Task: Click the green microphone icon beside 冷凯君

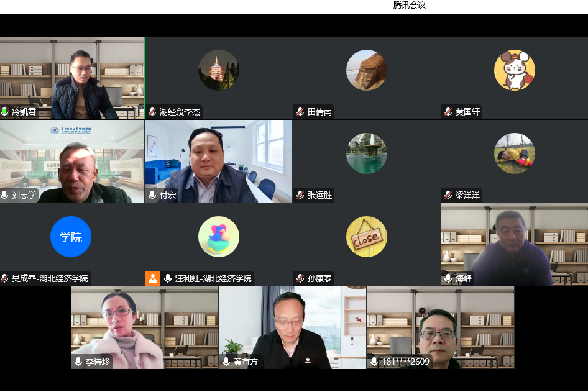Action: click(x=5, y=112)
